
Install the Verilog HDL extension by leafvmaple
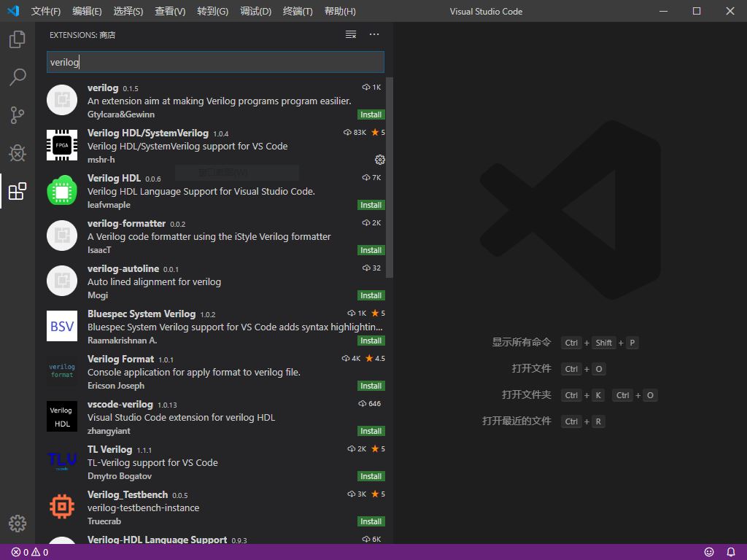point(371,205)
